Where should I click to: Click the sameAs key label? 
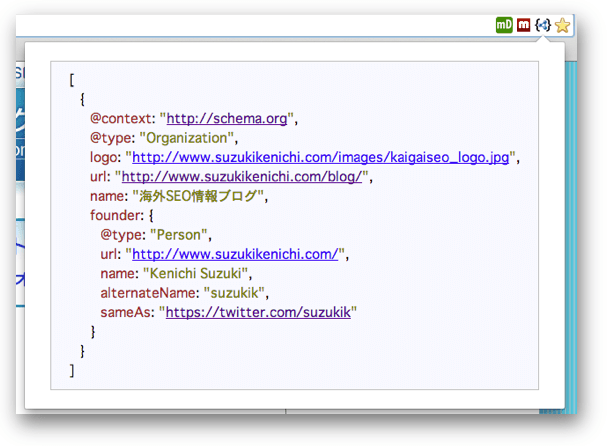tap(127, 312)
